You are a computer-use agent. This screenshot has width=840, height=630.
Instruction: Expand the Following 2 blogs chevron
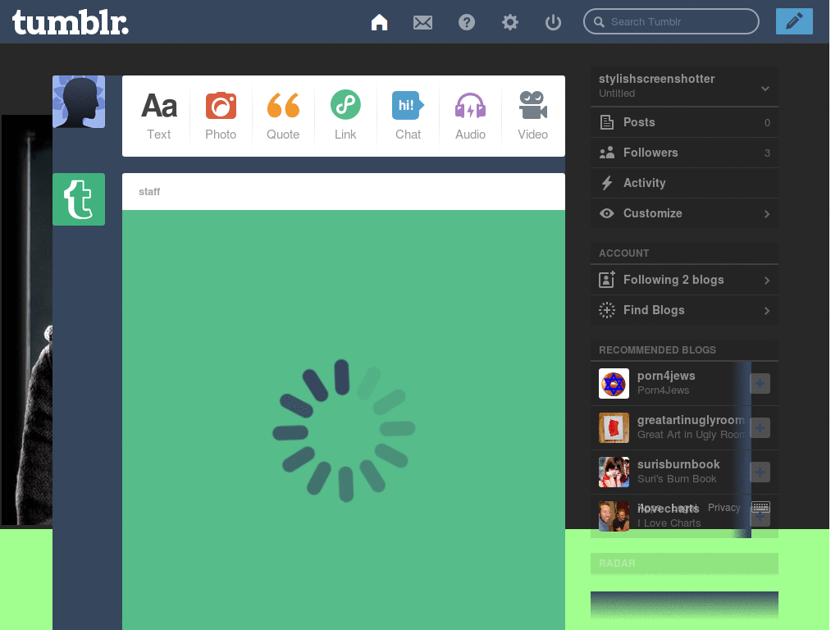tap(767, 281)
